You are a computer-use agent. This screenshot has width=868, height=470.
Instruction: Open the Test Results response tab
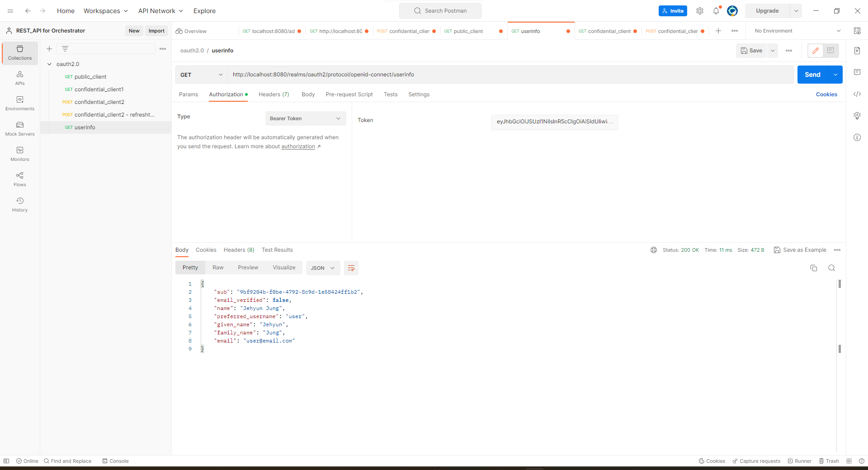coord(277,250)
